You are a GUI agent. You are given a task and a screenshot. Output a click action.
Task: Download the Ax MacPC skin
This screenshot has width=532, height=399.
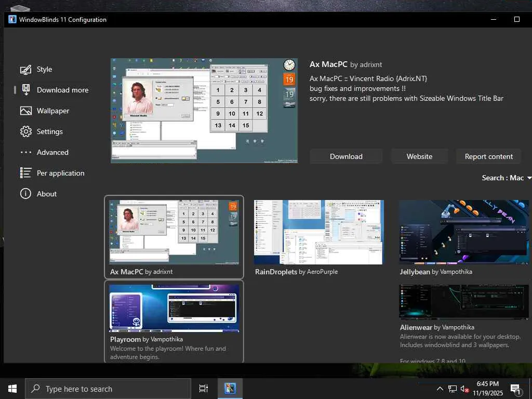click(x=346, y=156)
